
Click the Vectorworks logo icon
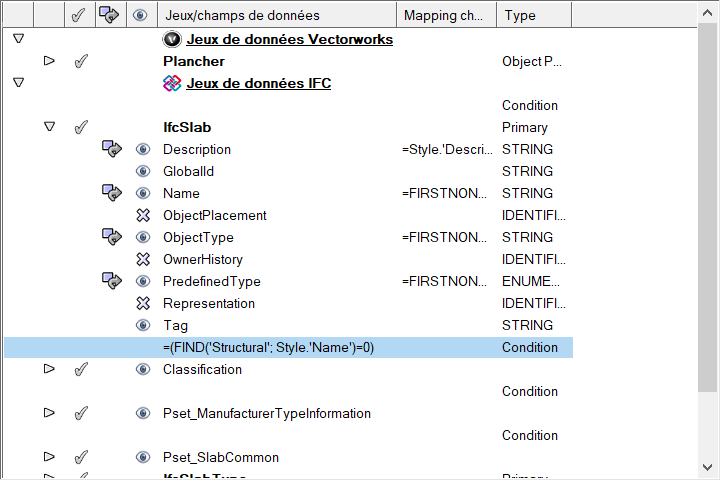tap(172, 39)
